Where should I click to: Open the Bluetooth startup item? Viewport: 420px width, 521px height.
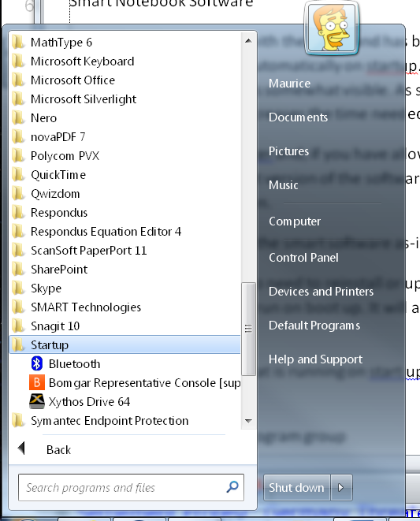coord(125,364)
